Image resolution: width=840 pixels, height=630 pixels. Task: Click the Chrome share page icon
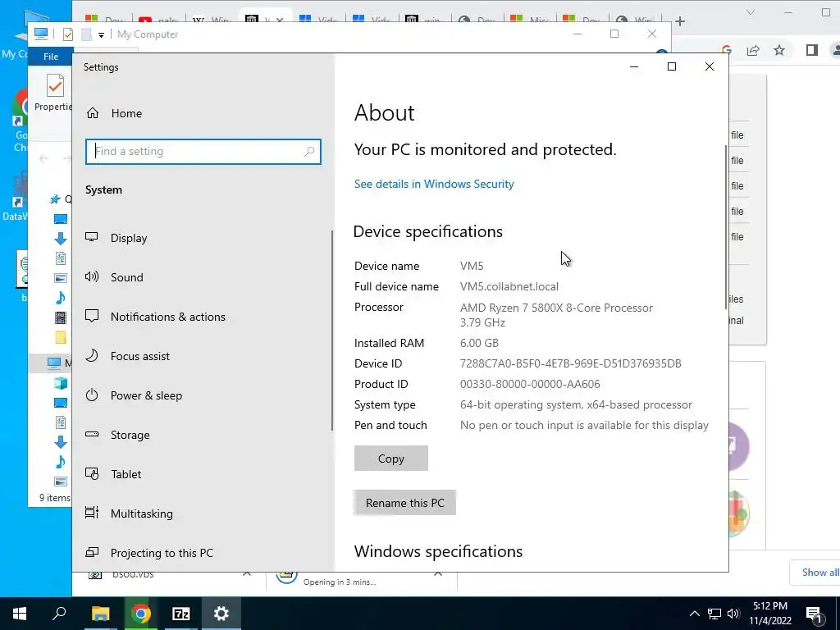(x=753, y=50)
